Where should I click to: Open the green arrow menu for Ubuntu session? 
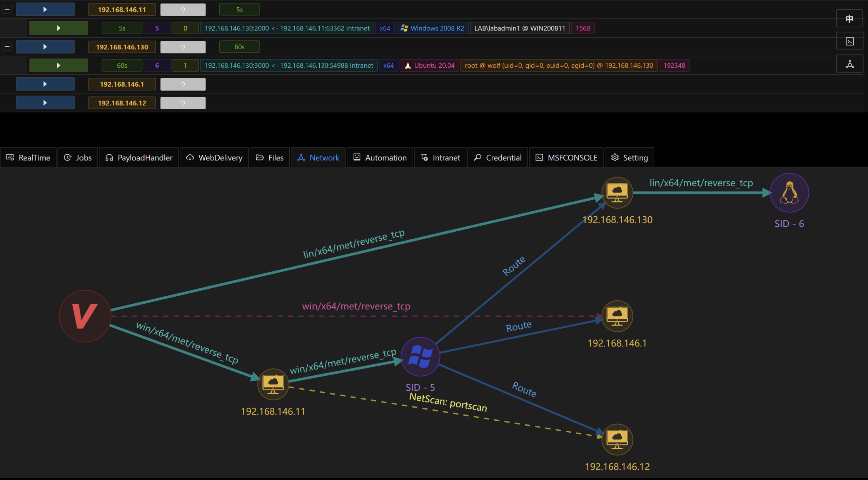click(x=58, y=65)
